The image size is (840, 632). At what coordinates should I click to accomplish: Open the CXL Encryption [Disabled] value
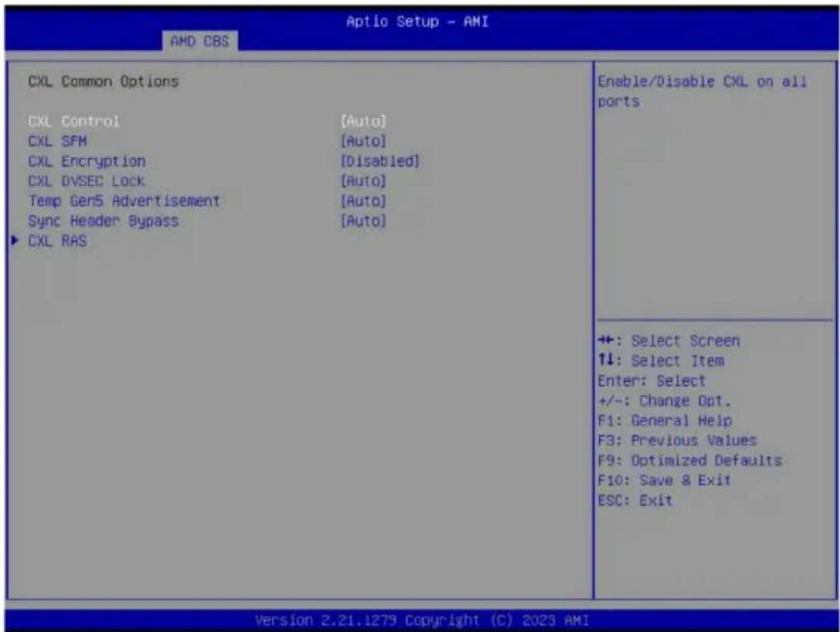coord(380,161)
